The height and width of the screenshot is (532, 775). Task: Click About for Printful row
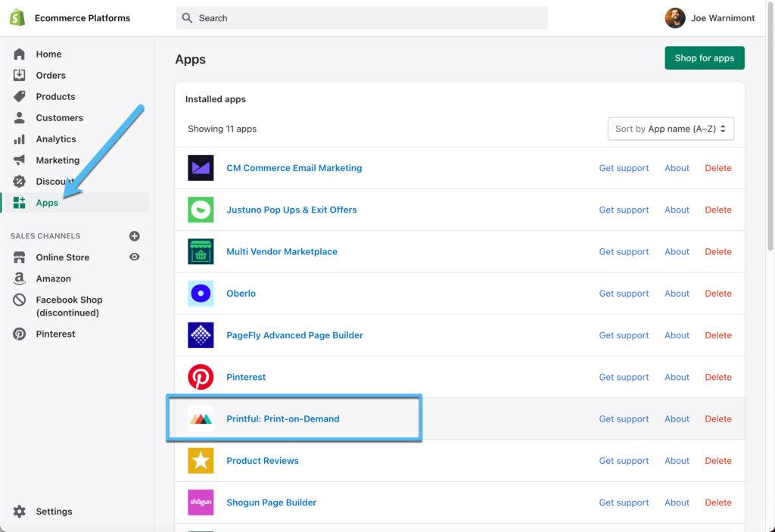677,418
